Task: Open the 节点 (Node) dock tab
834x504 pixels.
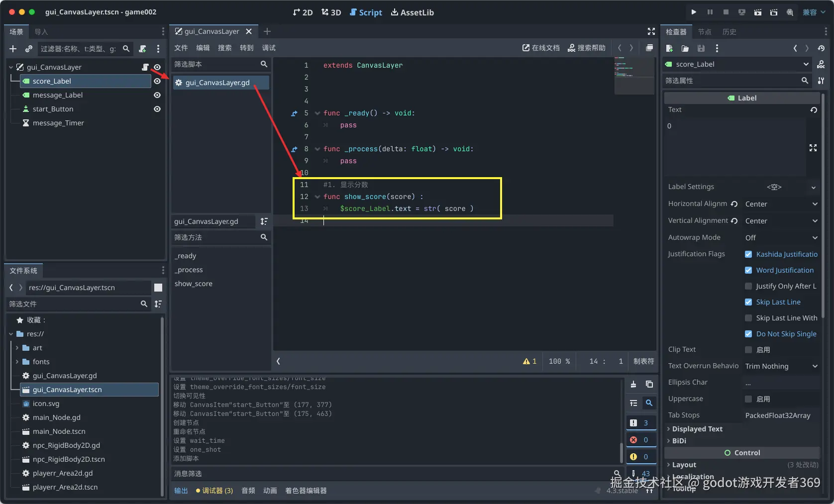Action: (705, 32)
